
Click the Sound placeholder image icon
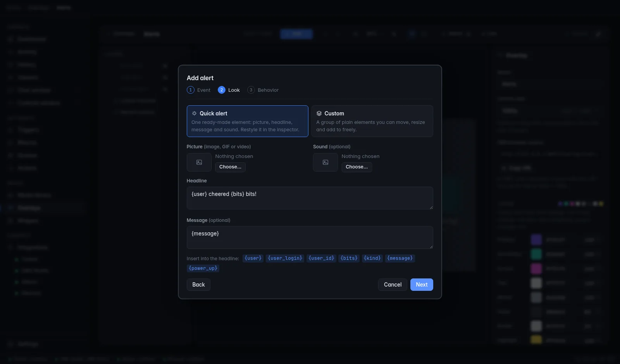(x=325, y=162)
